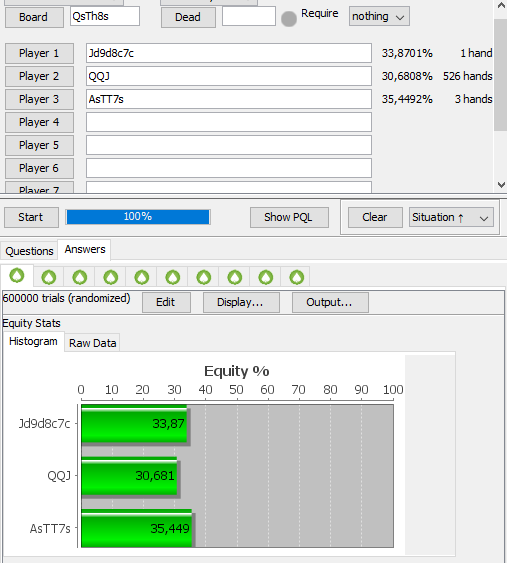Viewport: 507px width, 563px height.
Task: Click the 100% progress bar
Action: point(138,217)
